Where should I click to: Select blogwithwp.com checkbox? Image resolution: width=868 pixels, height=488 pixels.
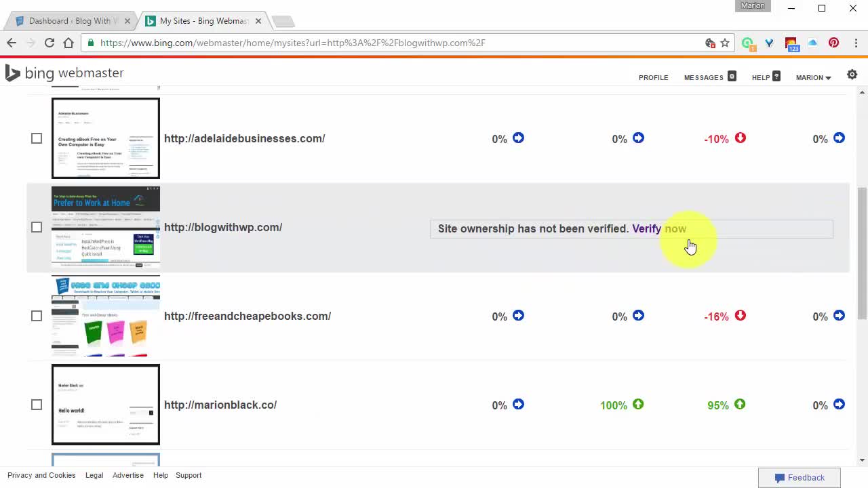pyautogui.click(x=37, y=227)
